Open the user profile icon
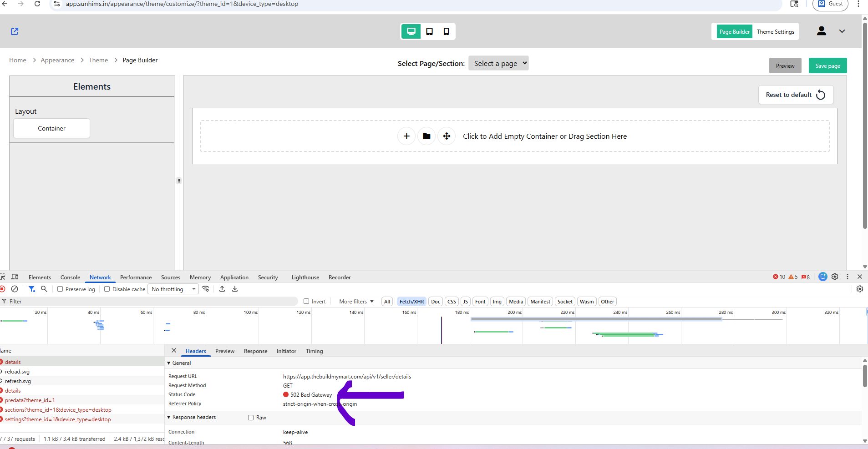Image resolution: width=868 pixels, height=449 pixels. tap(822, 31)
